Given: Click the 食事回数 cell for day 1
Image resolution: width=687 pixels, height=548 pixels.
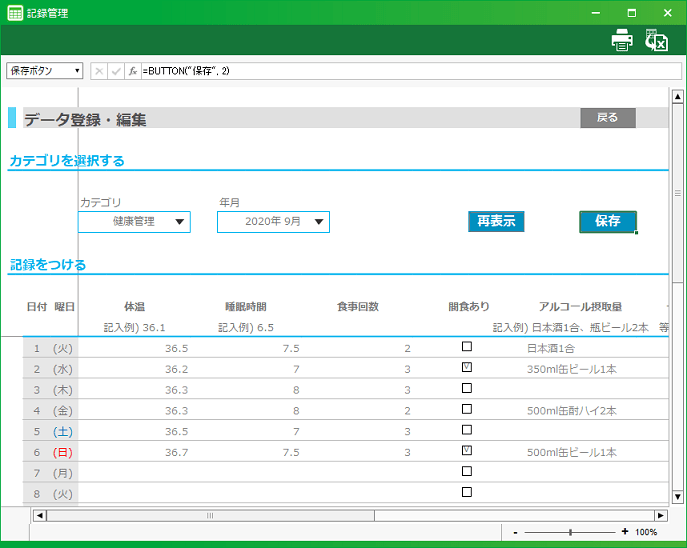Looking at the screenshot, I should click(x=358, y=348).
